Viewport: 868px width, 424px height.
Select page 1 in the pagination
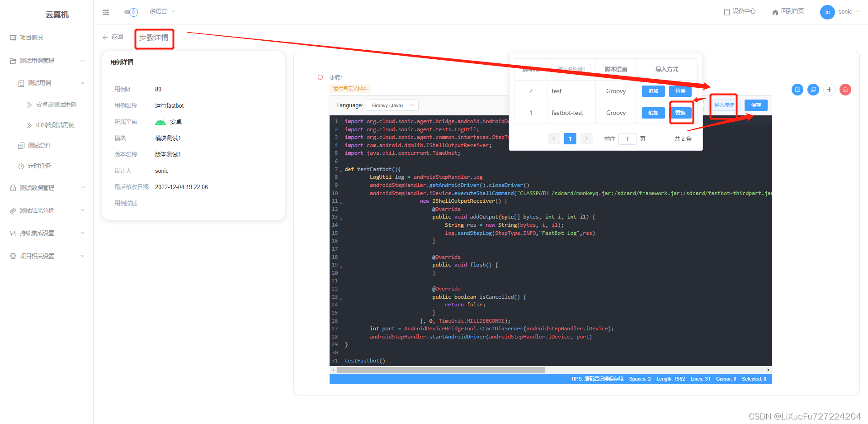570,138
